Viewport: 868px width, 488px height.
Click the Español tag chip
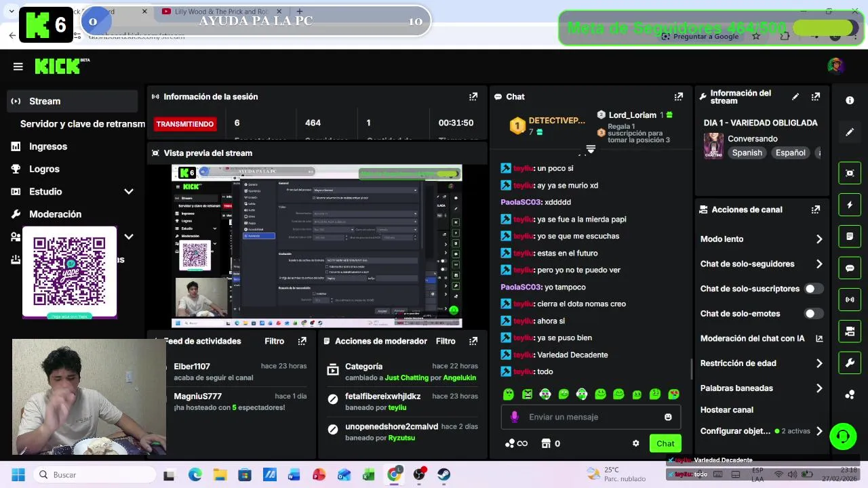click(790, 153)
